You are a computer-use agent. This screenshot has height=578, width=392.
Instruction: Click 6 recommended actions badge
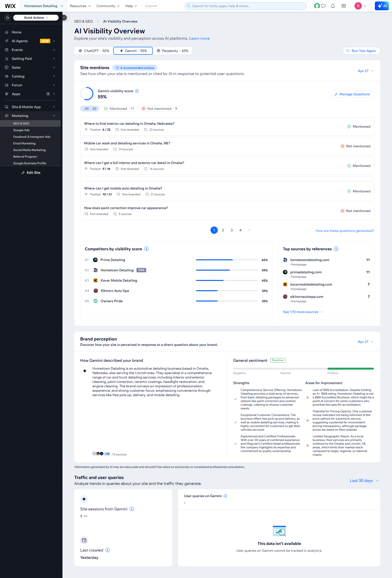[135, 68]
